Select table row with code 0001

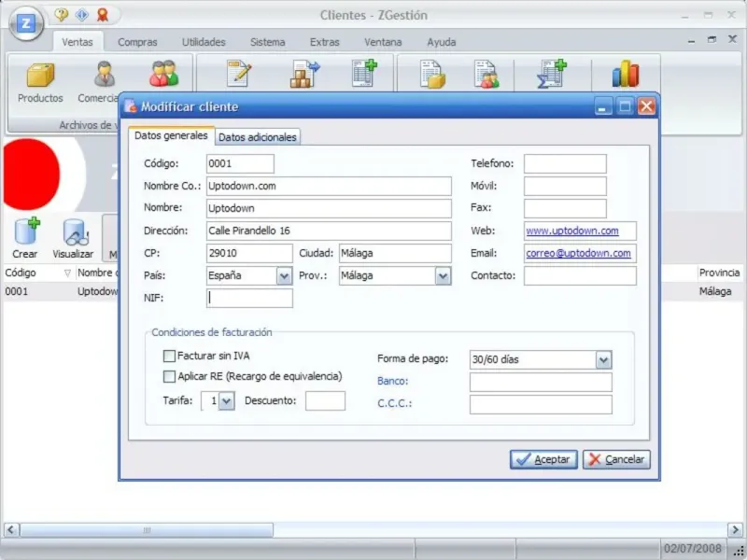click(61, 291)
